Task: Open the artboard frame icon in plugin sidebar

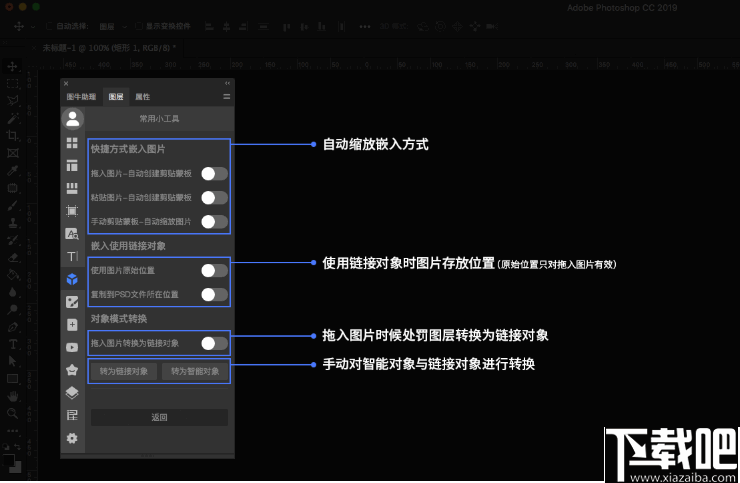Action: coord(72,211)
